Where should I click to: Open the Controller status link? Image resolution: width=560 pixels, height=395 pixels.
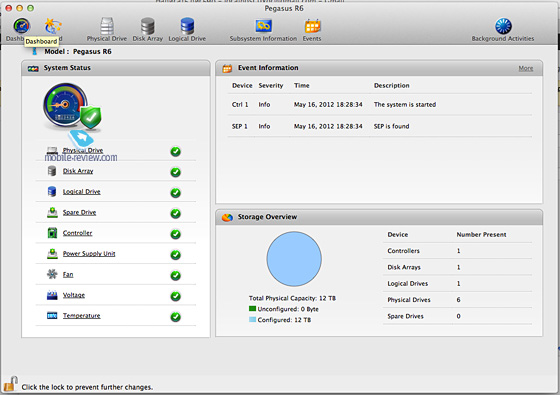click(78, 233)
